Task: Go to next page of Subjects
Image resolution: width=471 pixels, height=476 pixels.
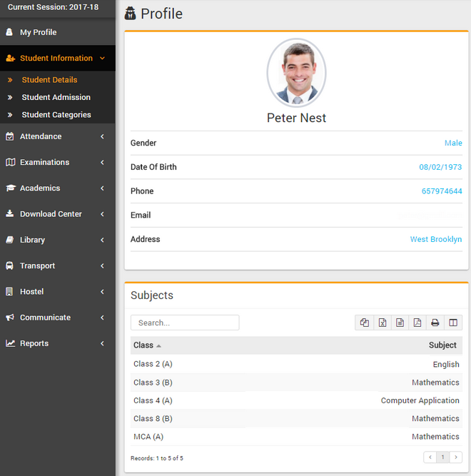Action: [455, 457]
